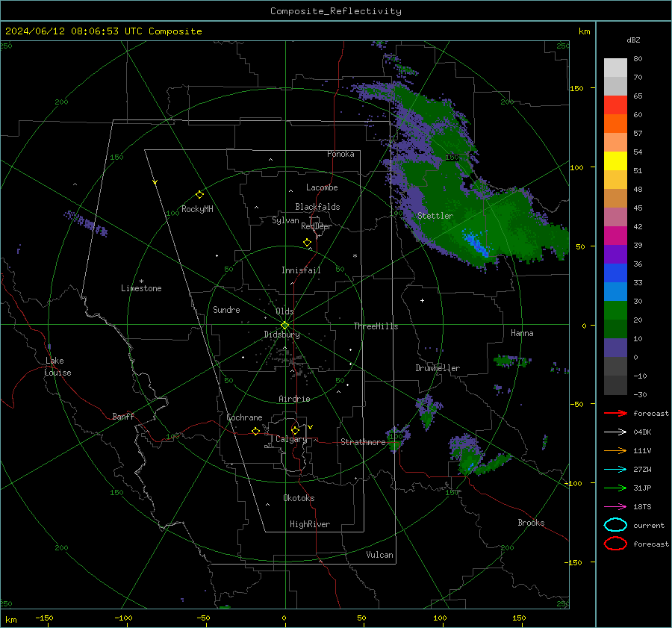Click the Limestone label

pos(141,288)
